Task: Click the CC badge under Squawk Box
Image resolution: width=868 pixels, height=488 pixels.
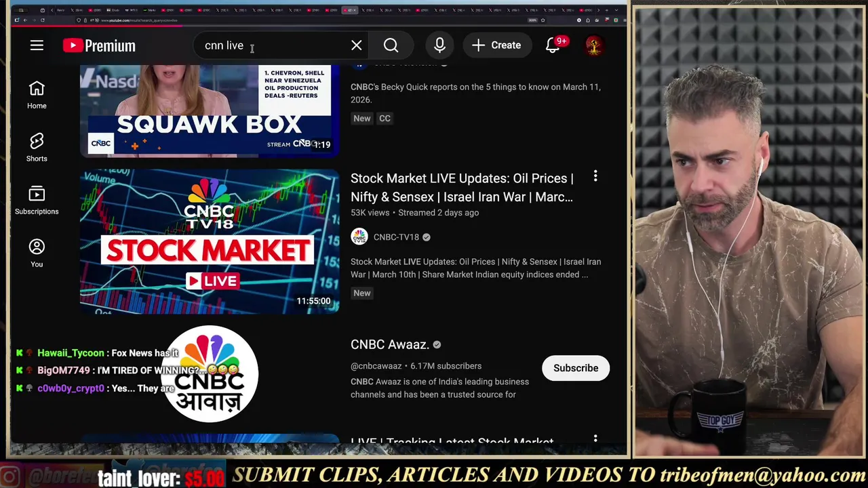Action: (x=384, y=118)
